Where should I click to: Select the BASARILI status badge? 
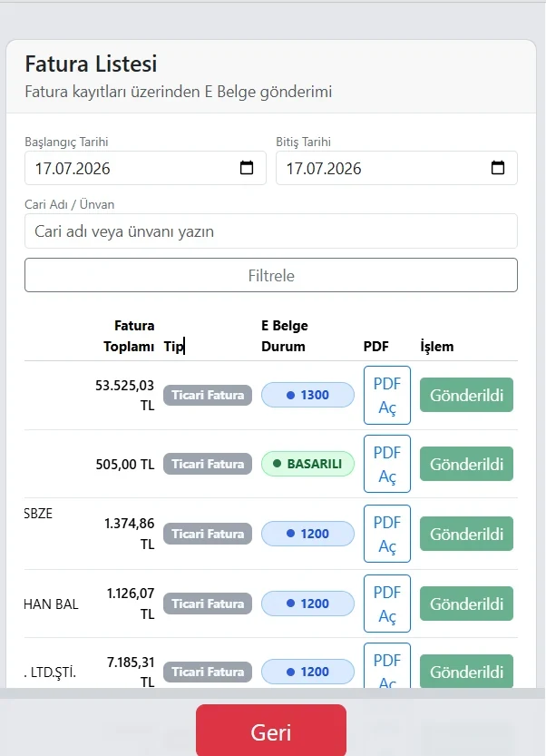click(307, 464)
